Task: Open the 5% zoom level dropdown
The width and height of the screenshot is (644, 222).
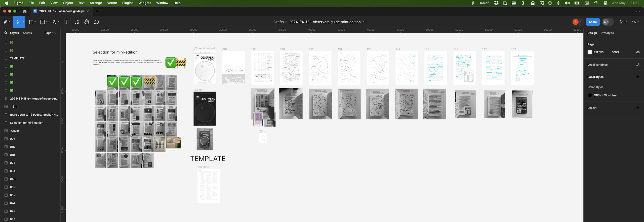Action: pyautogui.click(x=635, y=22)
